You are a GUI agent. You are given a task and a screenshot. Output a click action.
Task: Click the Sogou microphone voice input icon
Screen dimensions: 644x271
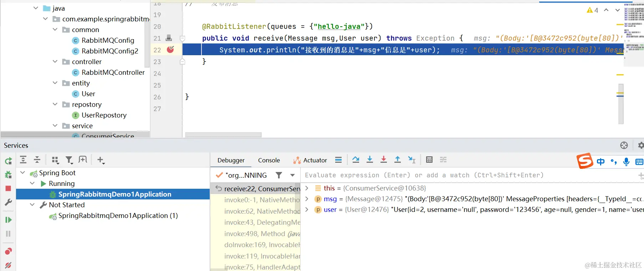pos(626,162)
